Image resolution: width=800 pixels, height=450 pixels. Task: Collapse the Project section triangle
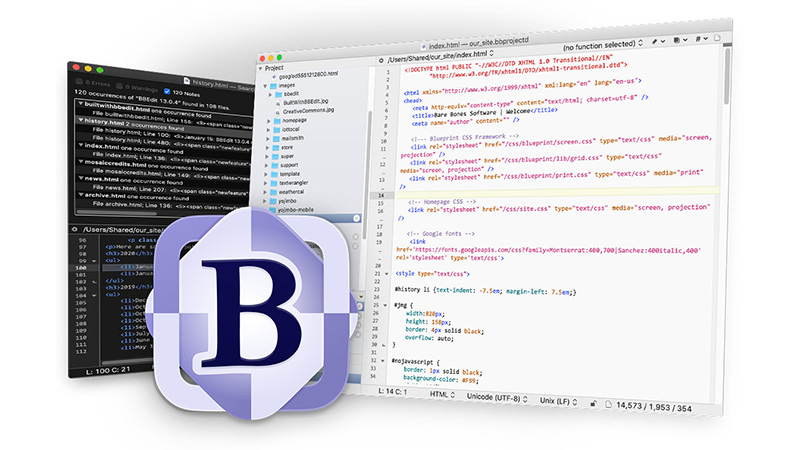tap(261, 68)
